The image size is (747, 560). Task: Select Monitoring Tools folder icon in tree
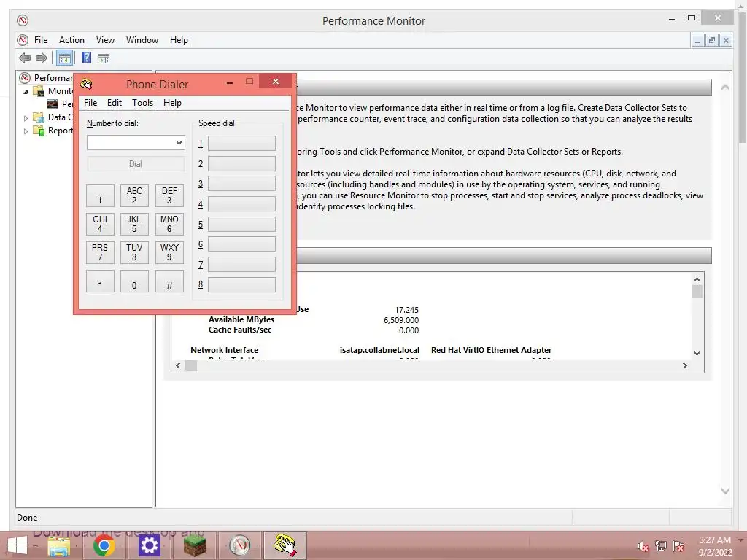coord(39,91)
